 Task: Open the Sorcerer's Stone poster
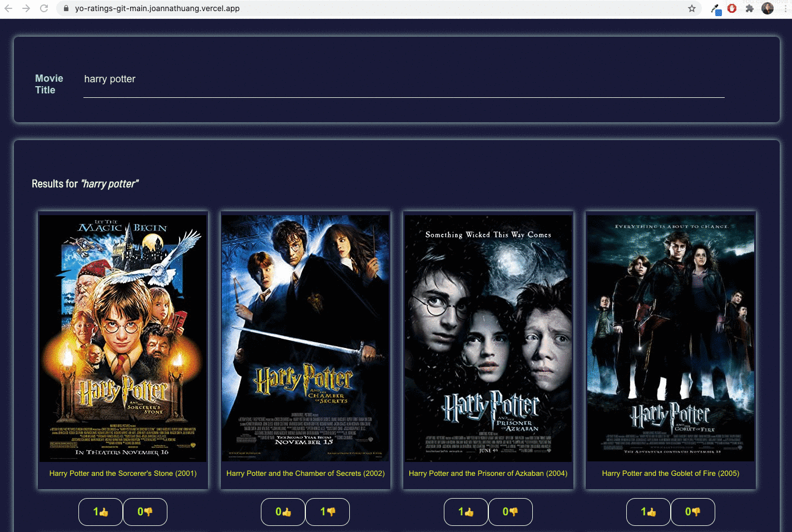pyautogui.click(x=123, y=339)
